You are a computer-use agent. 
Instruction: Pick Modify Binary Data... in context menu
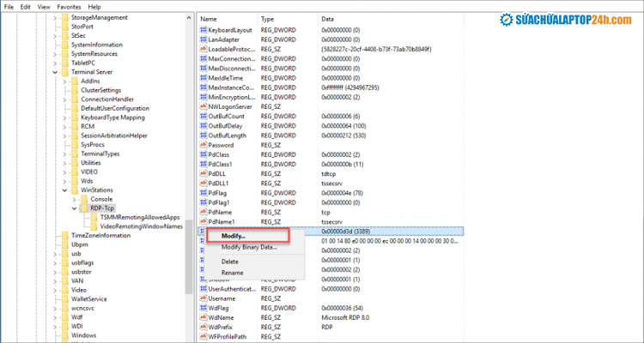coord(249,247)
